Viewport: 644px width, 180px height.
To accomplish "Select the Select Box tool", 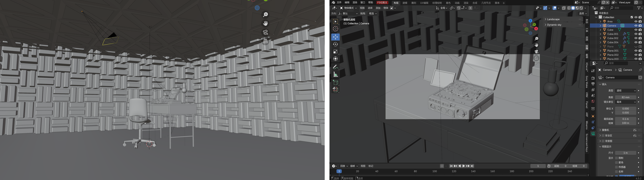I will point(335,22).
